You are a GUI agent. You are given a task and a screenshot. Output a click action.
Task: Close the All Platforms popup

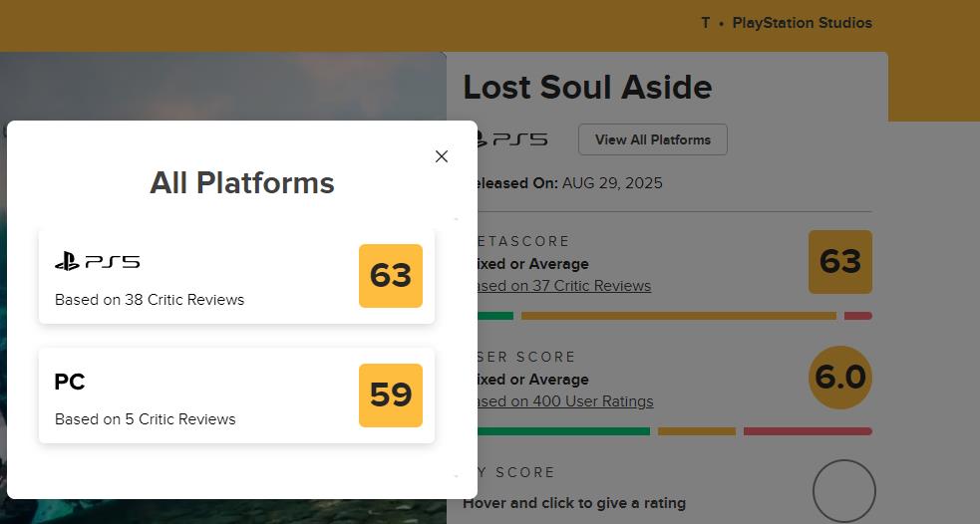(x=442, y=156)
